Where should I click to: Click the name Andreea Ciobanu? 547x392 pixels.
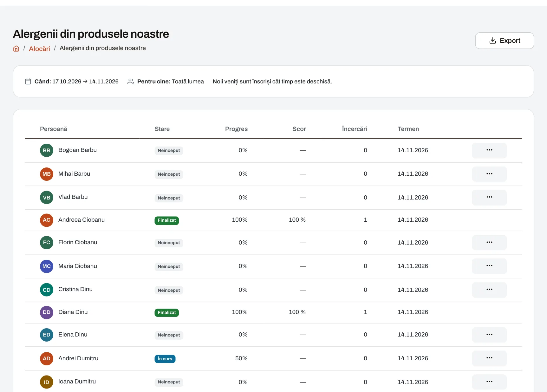click(81, 220)
